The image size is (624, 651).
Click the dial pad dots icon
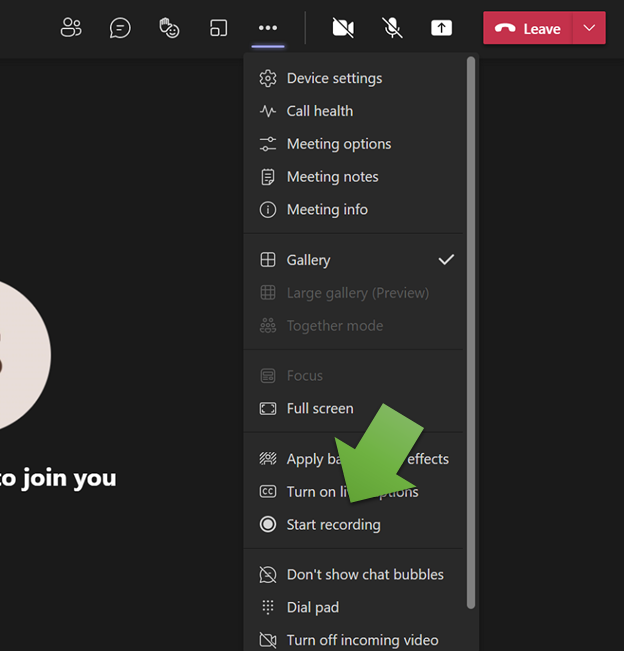tap(268, 607)
